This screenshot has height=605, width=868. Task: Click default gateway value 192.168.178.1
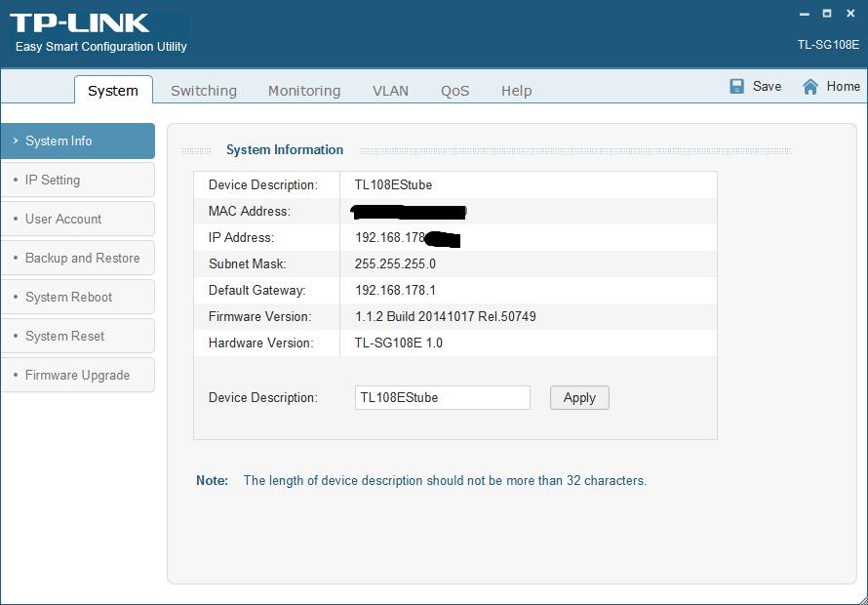click(x=395, y=291)
